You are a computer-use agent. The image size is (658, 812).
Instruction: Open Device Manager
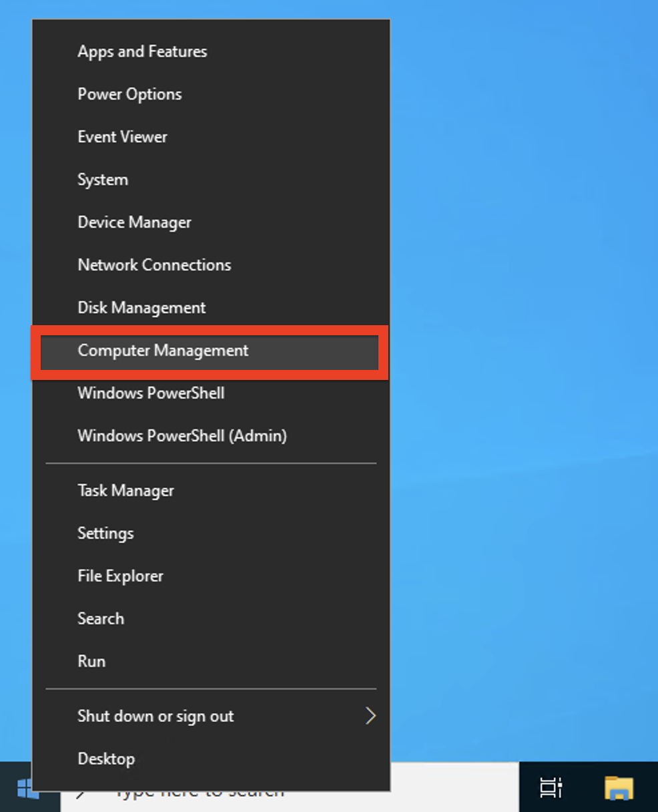point(211,222)
